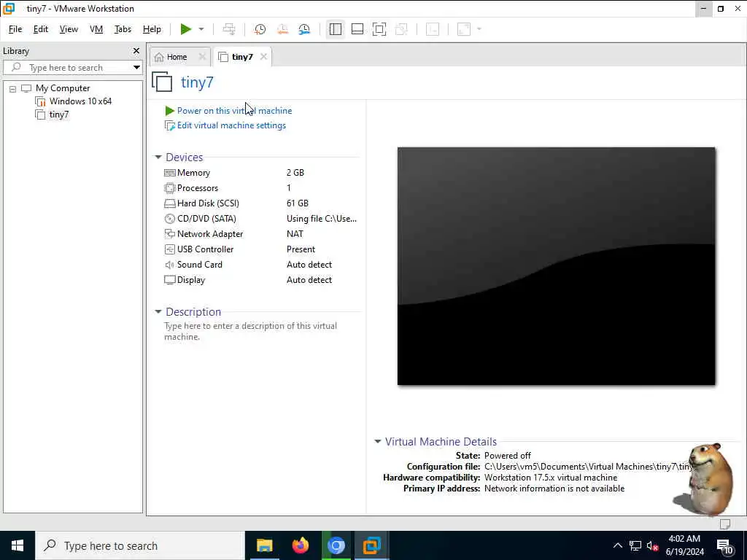Click the network status tray icon
Image resolution: width=747 pixels, height=560 pixels.
coord(635,545)
